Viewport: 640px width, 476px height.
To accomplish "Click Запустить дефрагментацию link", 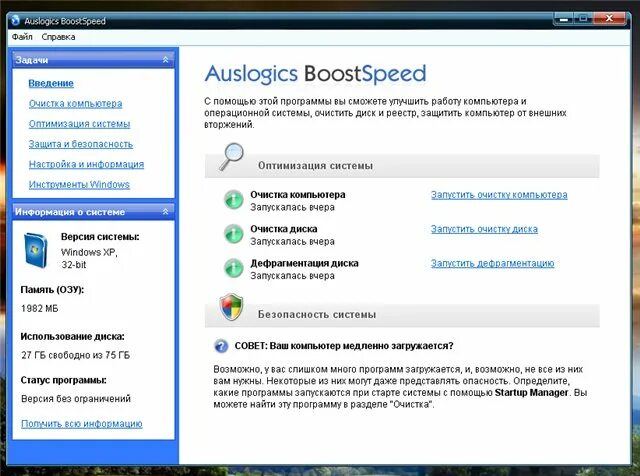I will 493,264.
